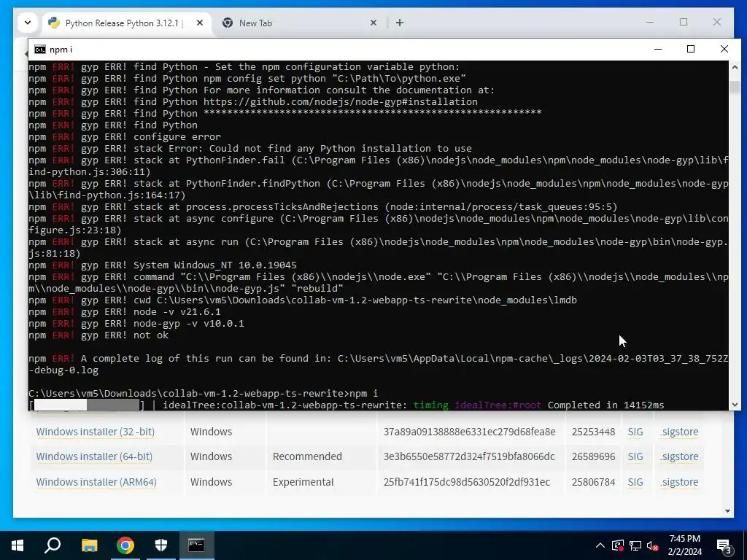Screen dimensions: 747x560
Task: Click the npm i command prompt icon
Action: 40,50
